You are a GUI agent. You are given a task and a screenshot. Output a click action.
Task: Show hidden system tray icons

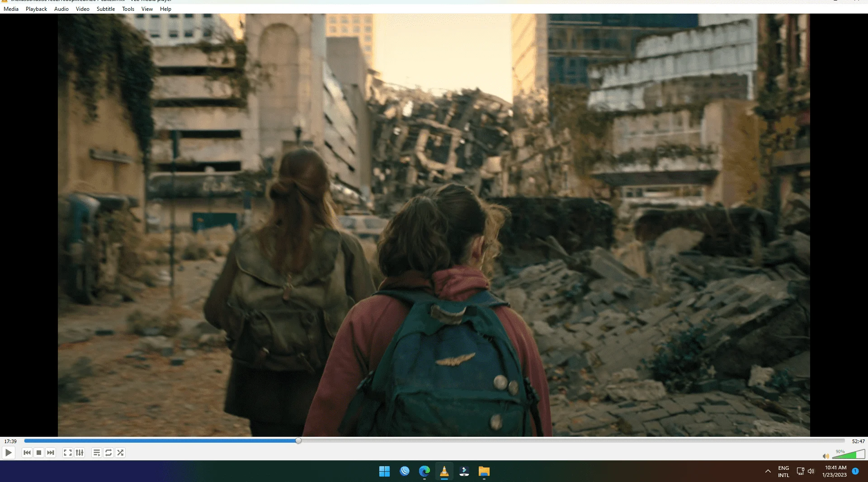pos(768,471)
